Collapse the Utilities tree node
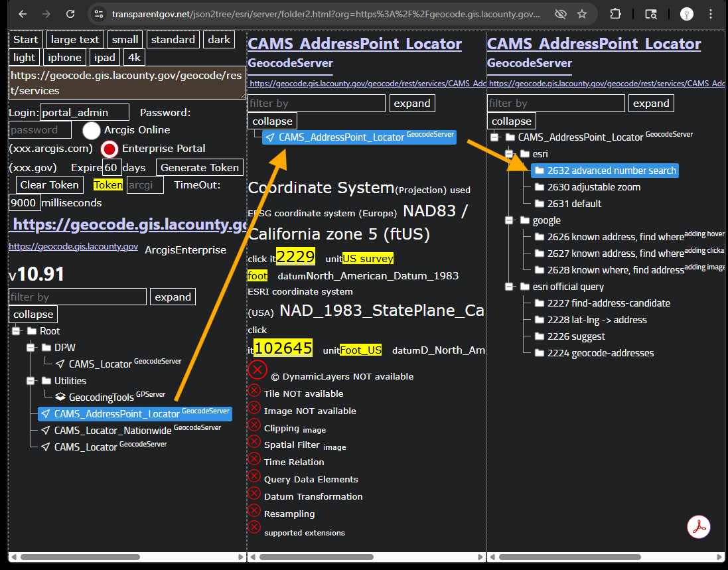 (31, 381)
